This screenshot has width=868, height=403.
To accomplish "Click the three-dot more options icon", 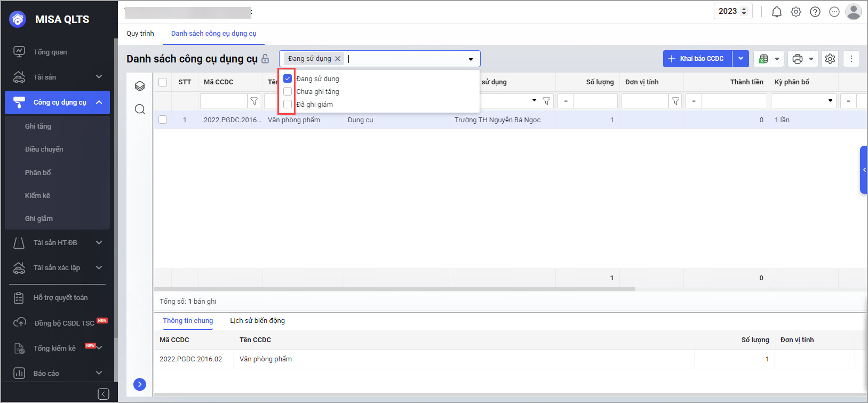I will click(x=851, y=59).
